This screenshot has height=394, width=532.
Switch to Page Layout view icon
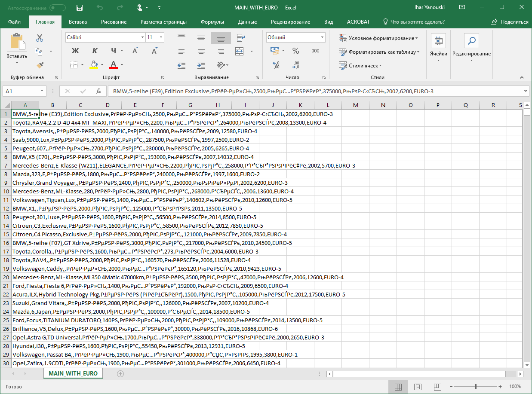417,387
